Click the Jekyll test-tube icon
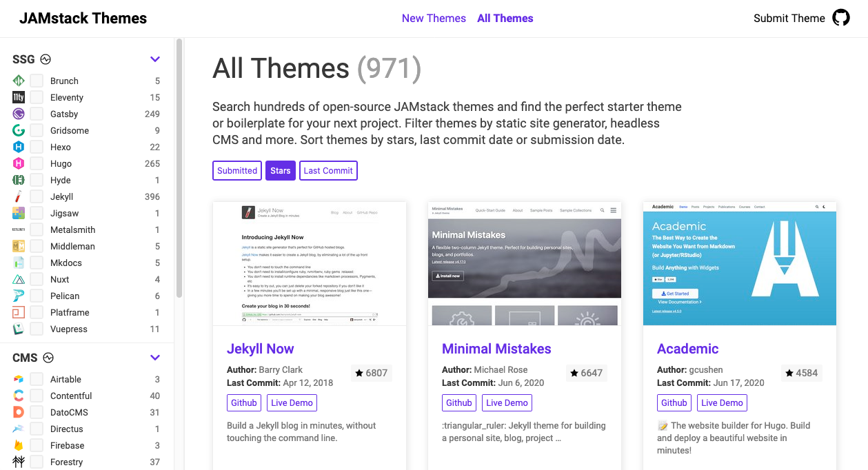Image resolution: width=868 pixels, height=470 pixels. click(19, 196)
